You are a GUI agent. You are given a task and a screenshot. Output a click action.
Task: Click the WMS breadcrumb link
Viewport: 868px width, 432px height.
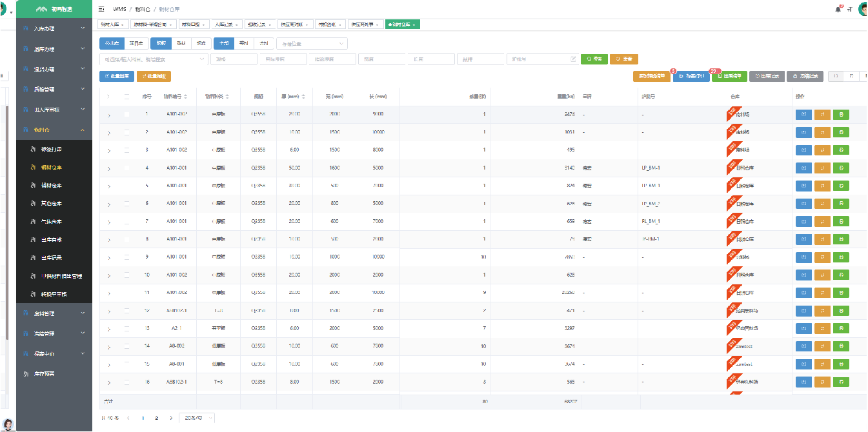click(118, 10)
